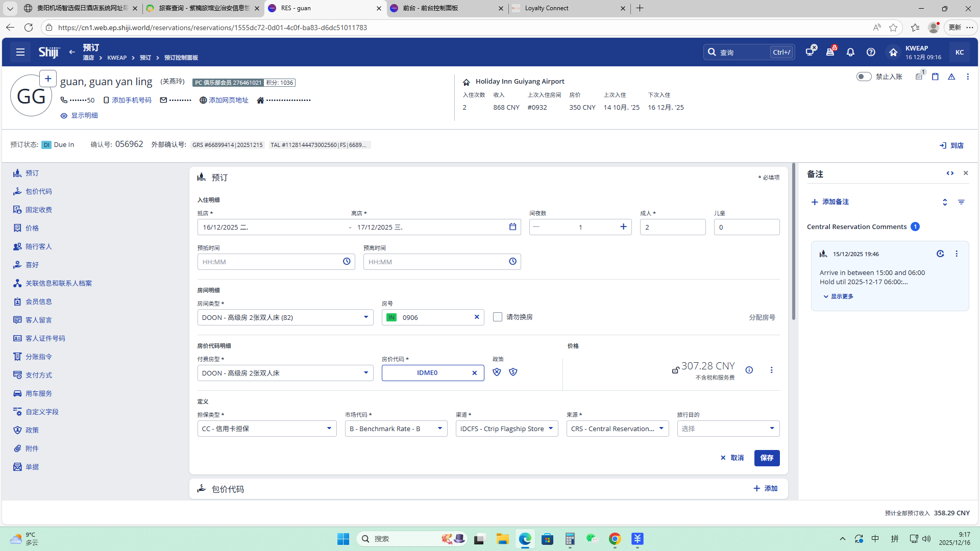Viewport: 980px width, 551px height.
Task: Open the hamburger navigation menu
Action: (20, 52)
